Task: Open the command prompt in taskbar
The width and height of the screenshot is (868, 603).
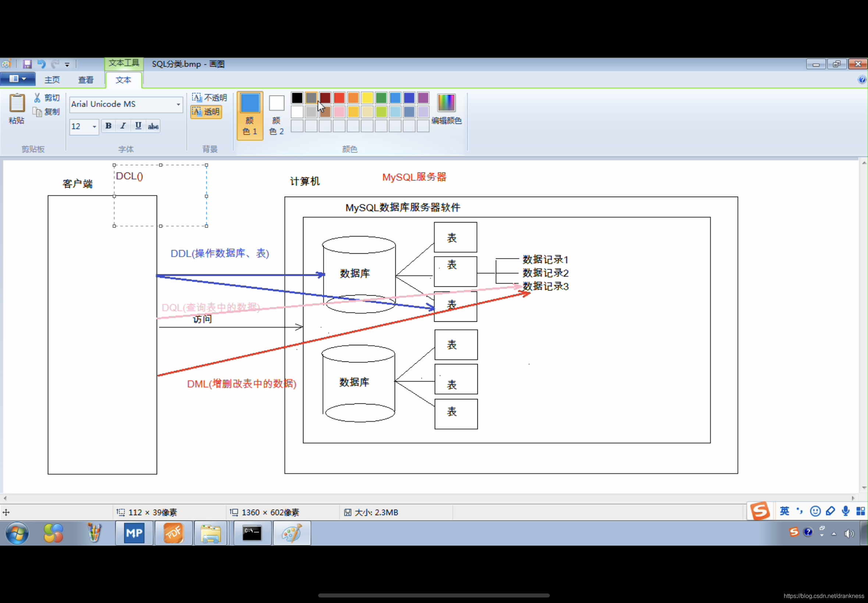Action: click(252, 533)
